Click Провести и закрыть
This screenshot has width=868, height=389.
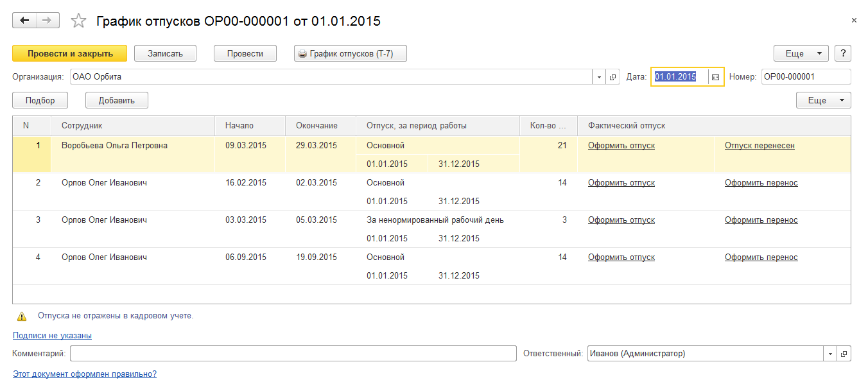(x=70, y=53)
